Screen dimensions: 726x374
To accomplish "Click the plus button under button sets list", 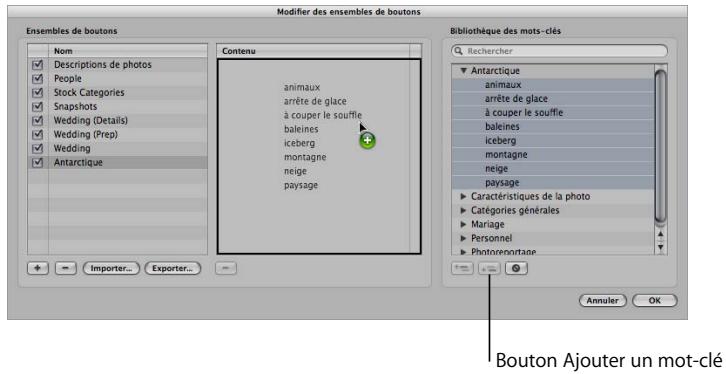I will (38, 268).
